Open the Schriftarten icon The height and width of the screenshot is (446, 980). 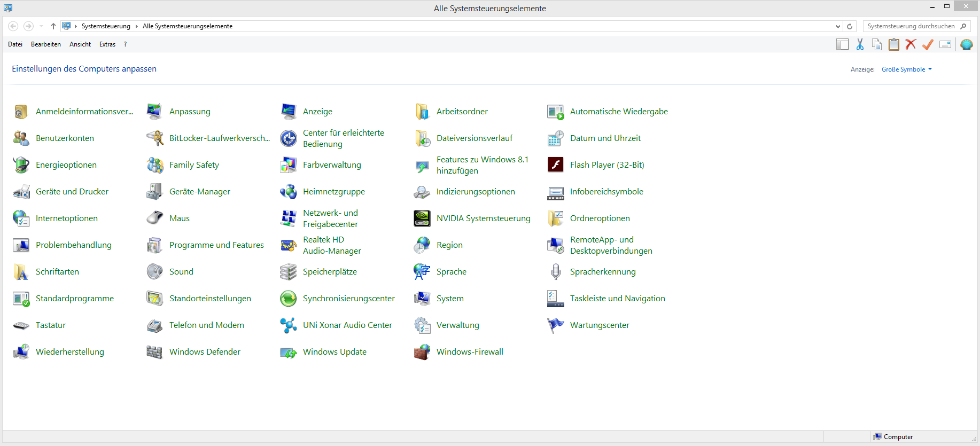[21, 272]
